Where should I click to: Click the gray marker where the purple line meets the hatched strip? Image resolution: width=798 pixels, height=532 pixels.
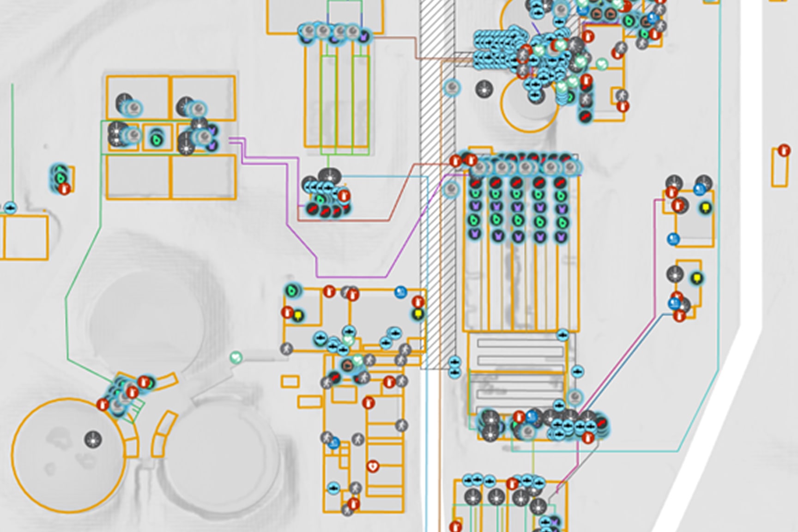point(451,189)
